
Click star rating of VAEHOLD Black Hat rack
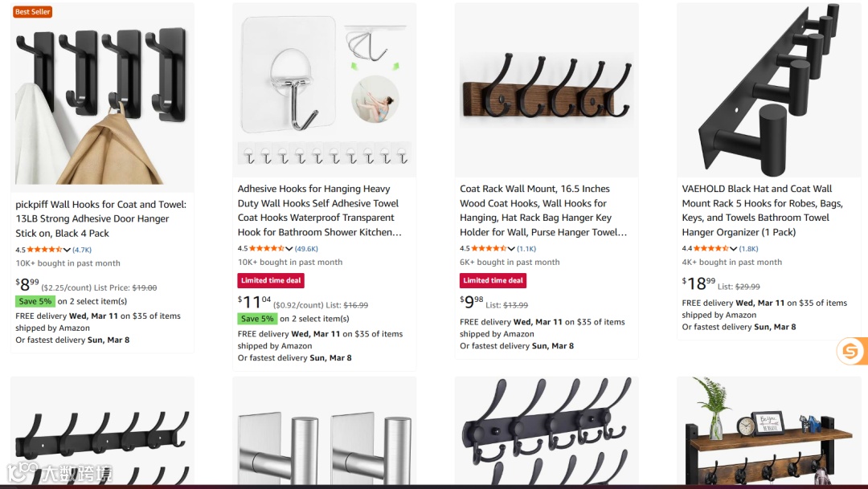coord(711,248)
